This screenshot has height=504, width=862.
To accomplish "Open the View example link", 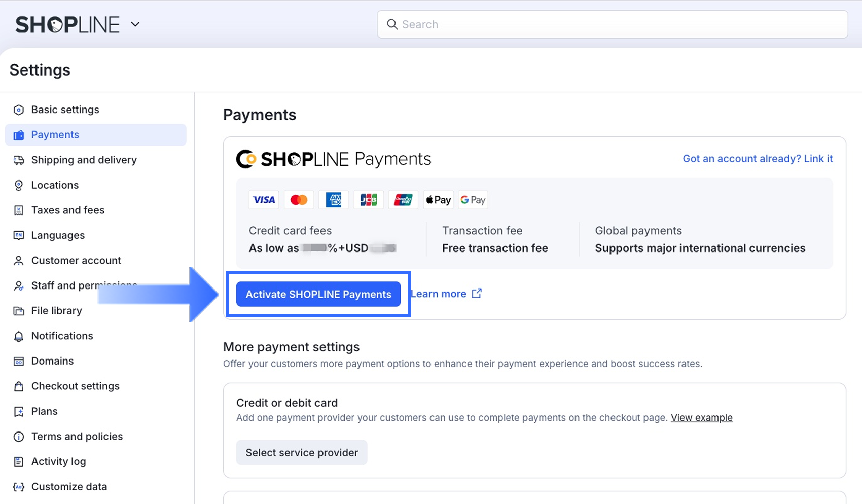I will (701, 418).
